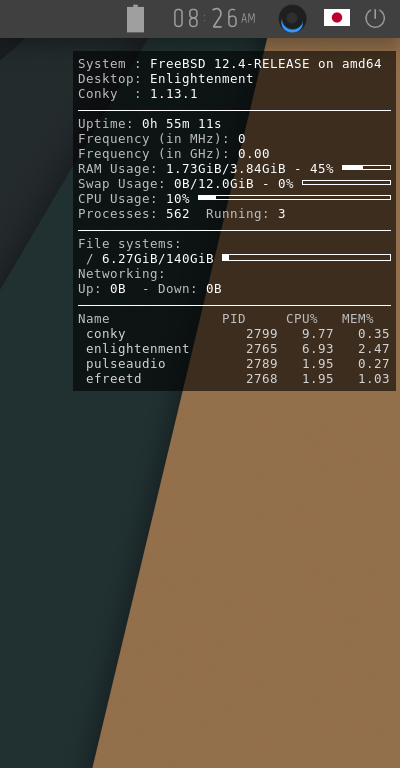Click the 0B/12.0GiB swap value
The width and height of the screenshot is (400, 768).
[x=214, y=184]
